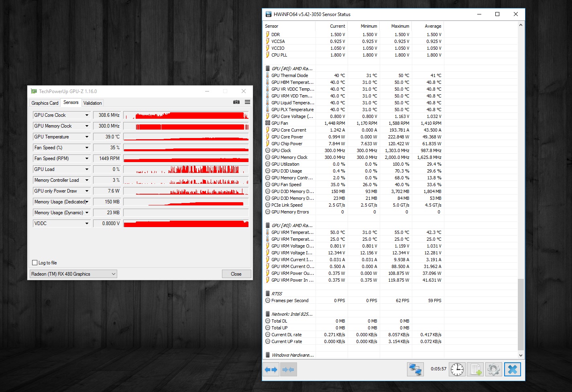572x392 pixels.
Task: Switch to the Graphics Card tab
Action: click(45, 103)
